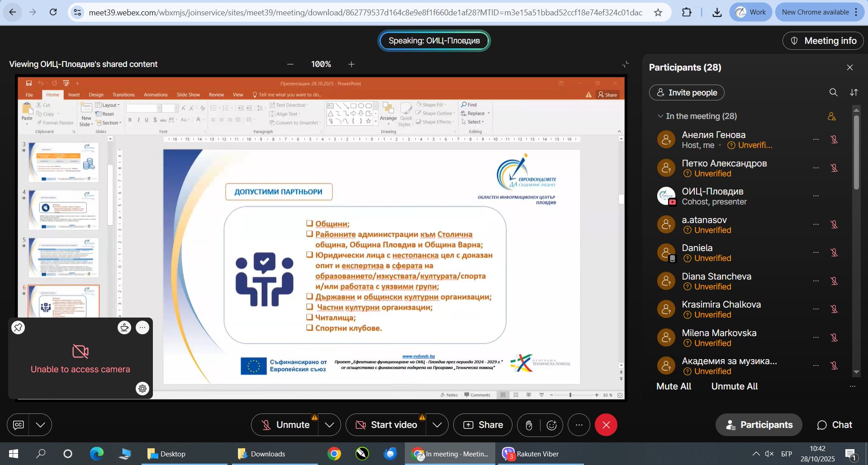Open audio options arrow beside Unmute
Screen dimensions: 868x465
[x=330, y=425]
